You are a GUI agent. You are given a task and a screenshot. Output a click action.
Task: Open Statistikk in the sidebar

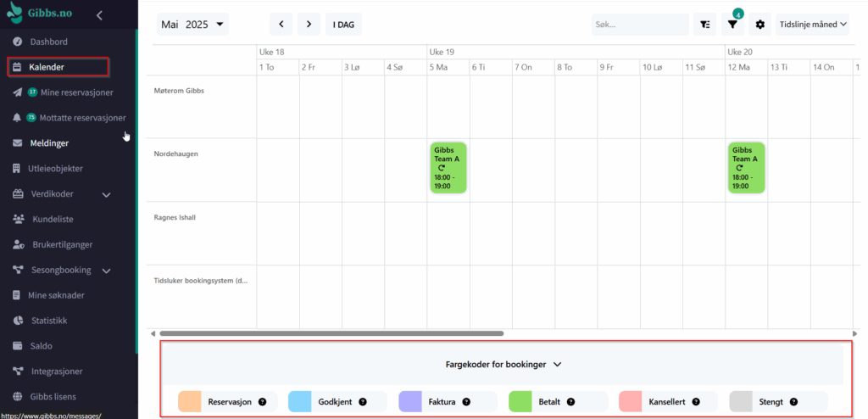[49, 321]
